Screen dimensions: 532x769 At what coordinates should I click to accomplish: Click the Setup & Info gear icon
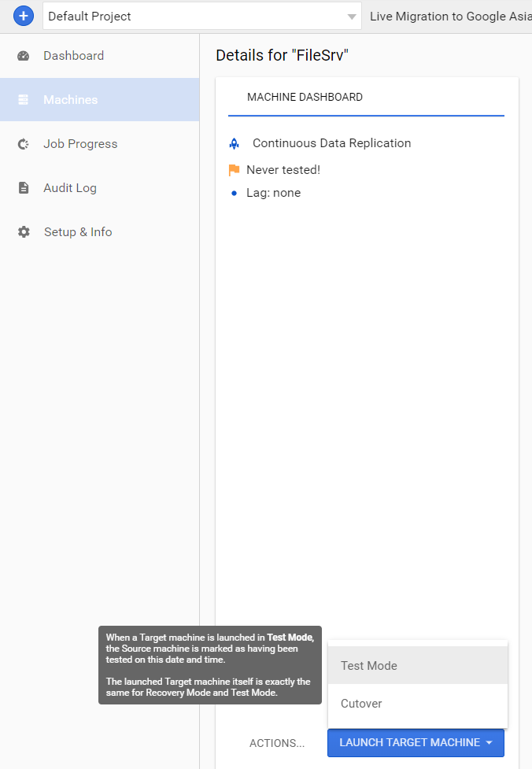point(24,232)
